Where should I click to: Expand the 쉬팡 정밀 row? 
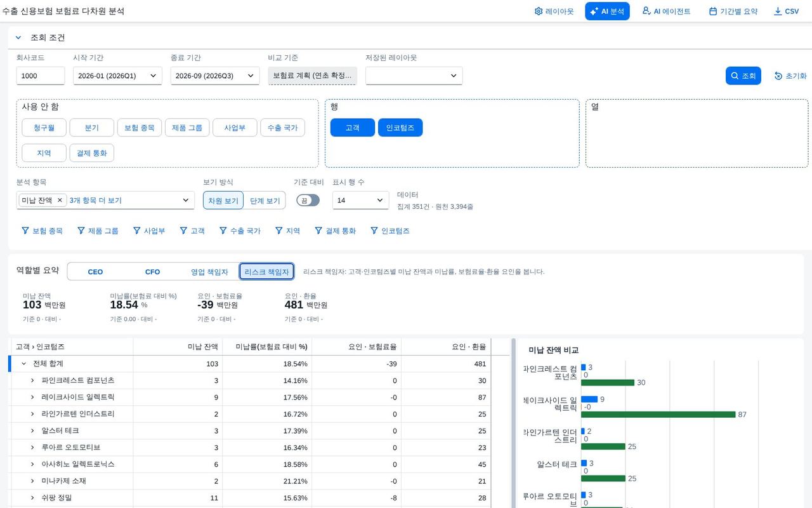(x=32, y=498)
